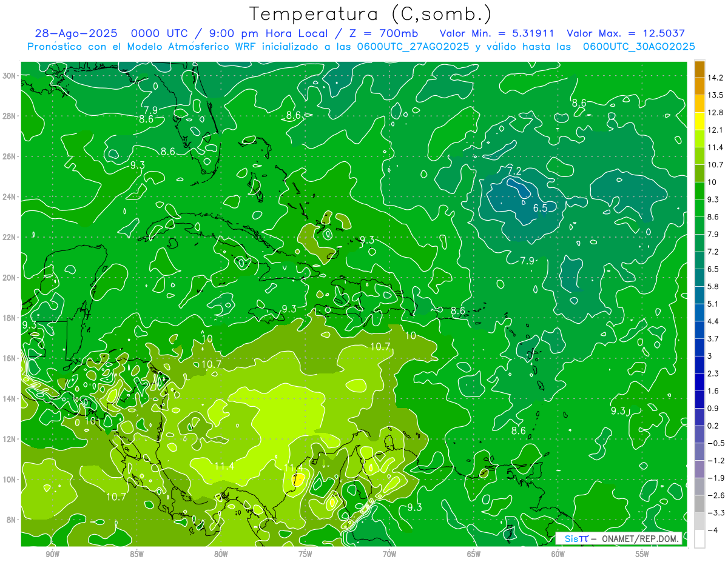This screenshot has height=562, width=728.
Task: Click the longitude axis label '65W'
Action: (x=474, y=554)
